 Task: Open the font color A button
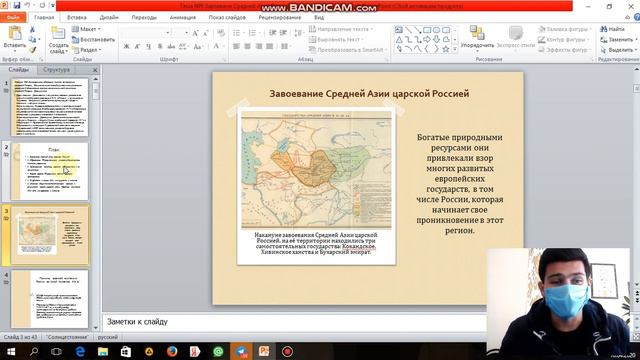tap(216, 47)
